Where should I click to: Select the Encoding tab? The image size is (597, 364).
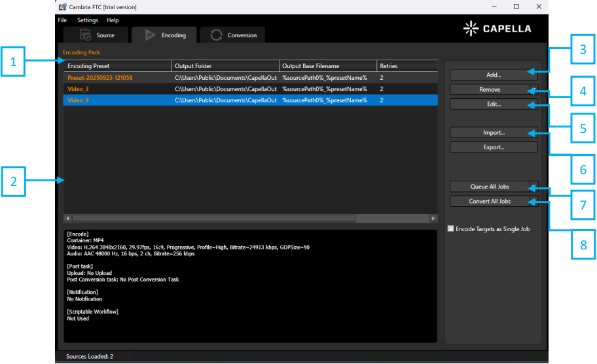point(164,35)
